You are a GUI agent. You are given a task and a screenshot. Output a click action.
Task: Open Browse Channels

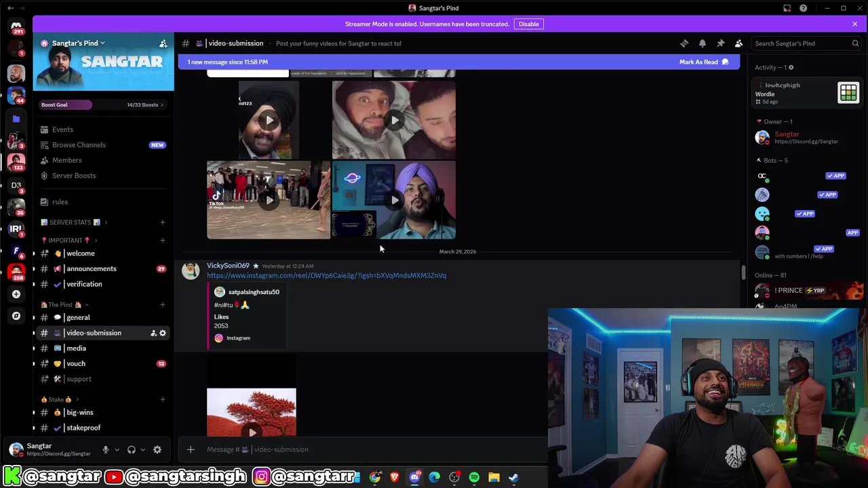(x=103, y=145)
